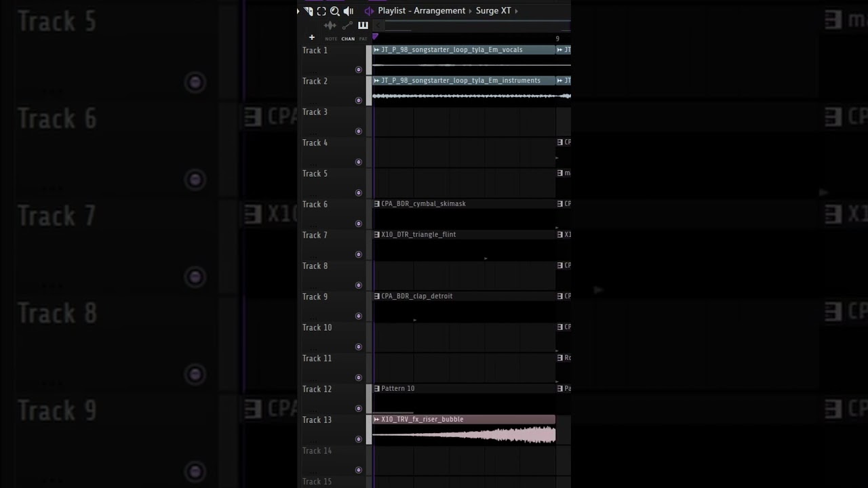Choose the Zoom magnifier tool
Image resolution: width=868 pixels, height=488 pixels.
(x=334, y=11)
